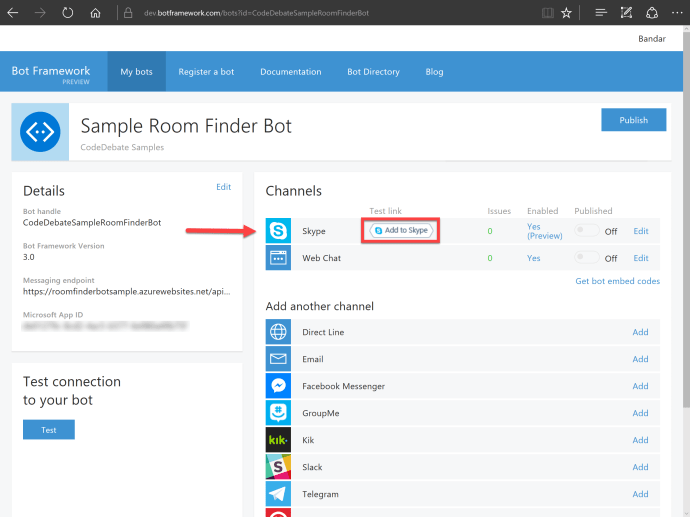The height and width of the screenshot is (517, 690).
Task: Edit the bot Details section
Action: pos(223,187)
